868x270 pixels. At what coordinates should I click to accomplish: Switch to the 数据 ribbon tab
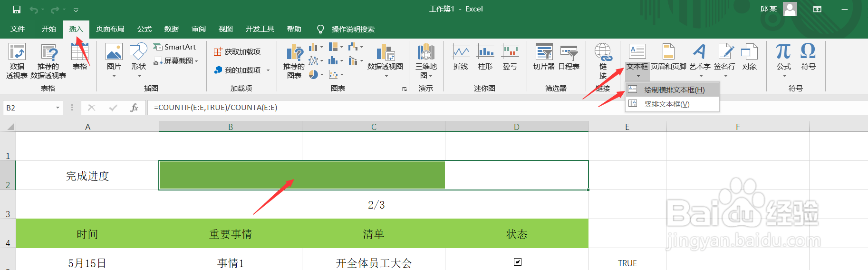pyautogui.click(x=172, y=29)
